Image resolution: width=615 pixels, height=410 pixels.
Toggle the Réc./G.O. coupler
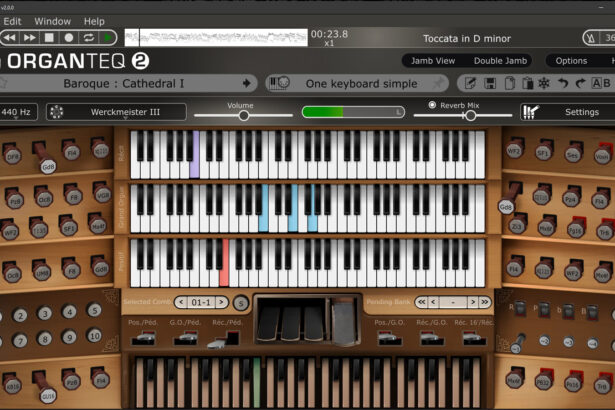[x=431, y=338]
